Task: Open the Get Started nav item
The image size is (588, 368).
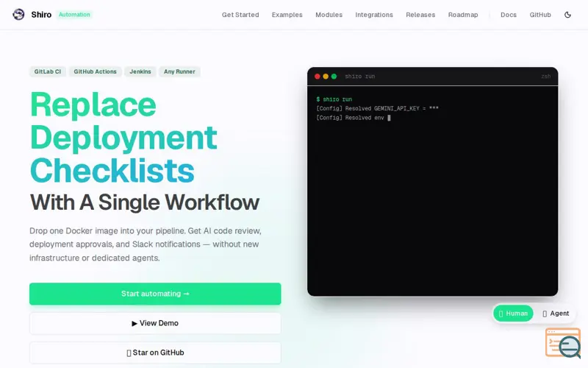Action: pos(240,15)
